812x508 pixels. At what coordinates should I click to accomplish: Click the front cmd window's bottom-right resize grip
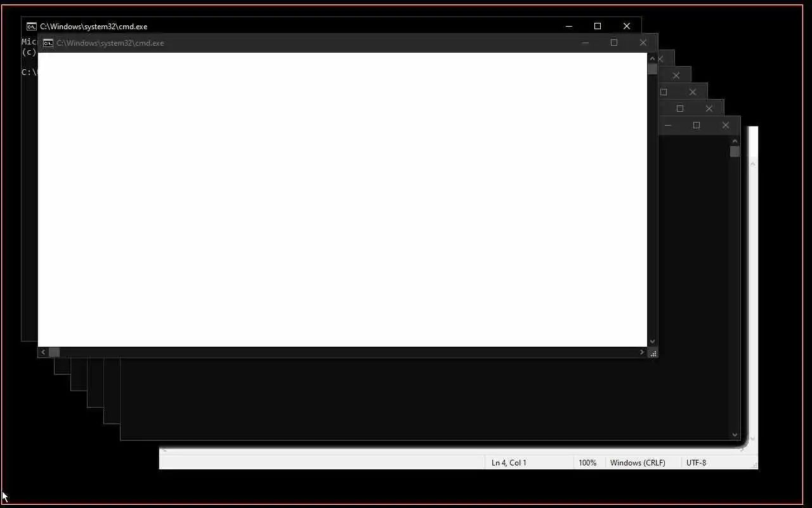click(x=653, y=352)
